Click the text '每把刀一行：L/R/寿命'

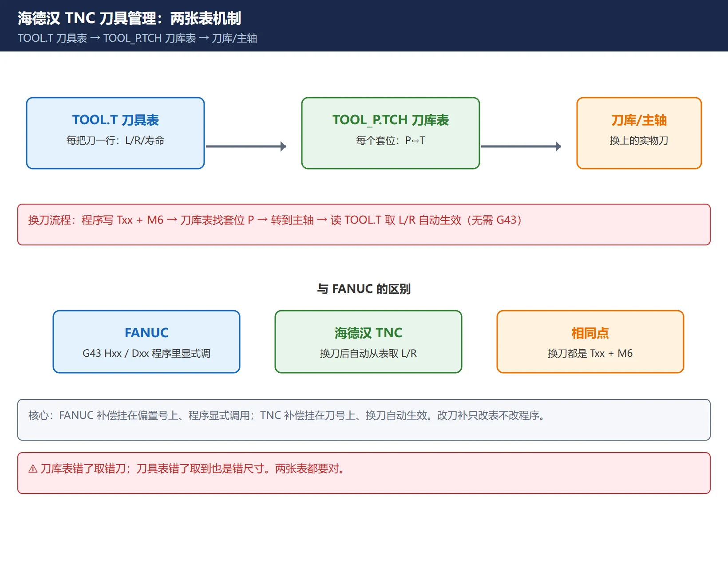click(x=115, y=141)
